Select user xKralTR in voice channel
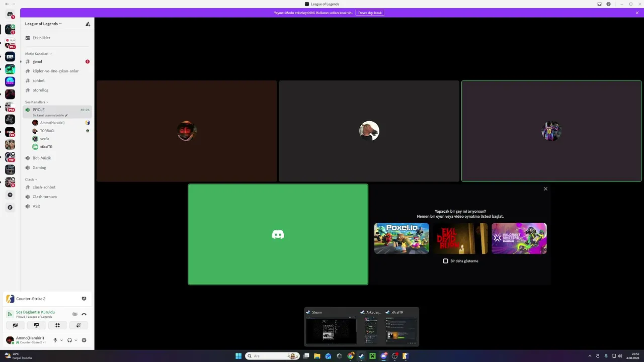This screenshot has width=644, height=362. 60,147
